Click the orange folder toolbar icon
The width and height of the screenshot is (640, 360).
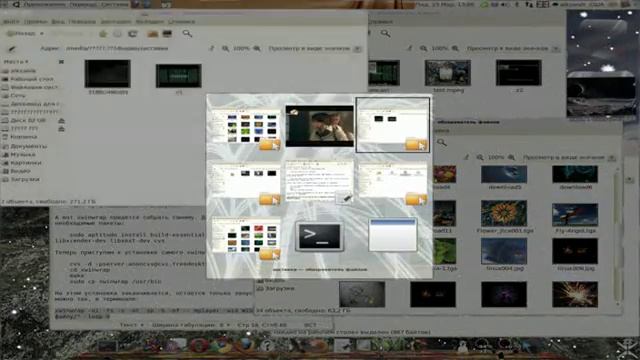152,34
